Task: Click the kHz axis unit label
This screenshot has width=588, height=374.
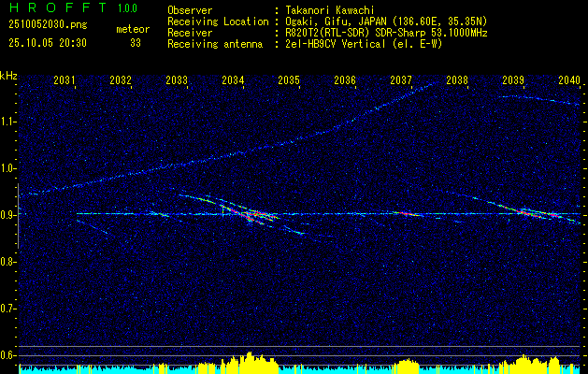Action: (x=8, y=76)
